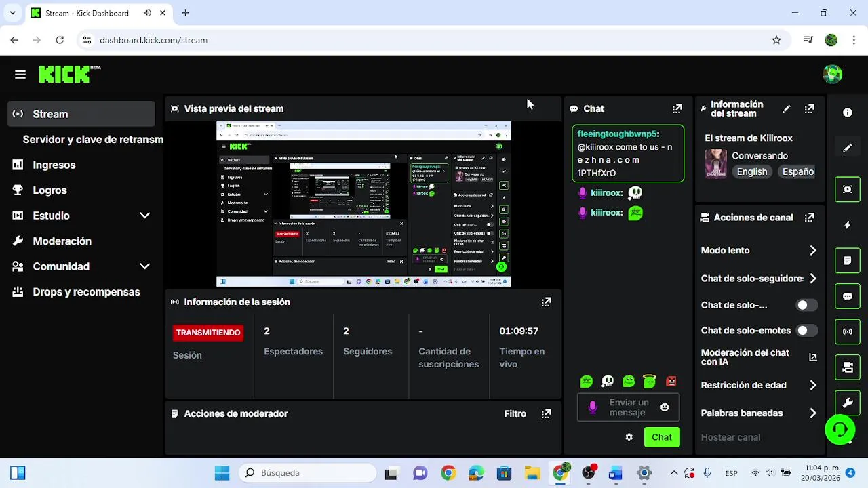Image resolution: width=868 pixels, height=488 pixels.
Task: Open Modo lento options arrow
Action: [x=813, y=251]
